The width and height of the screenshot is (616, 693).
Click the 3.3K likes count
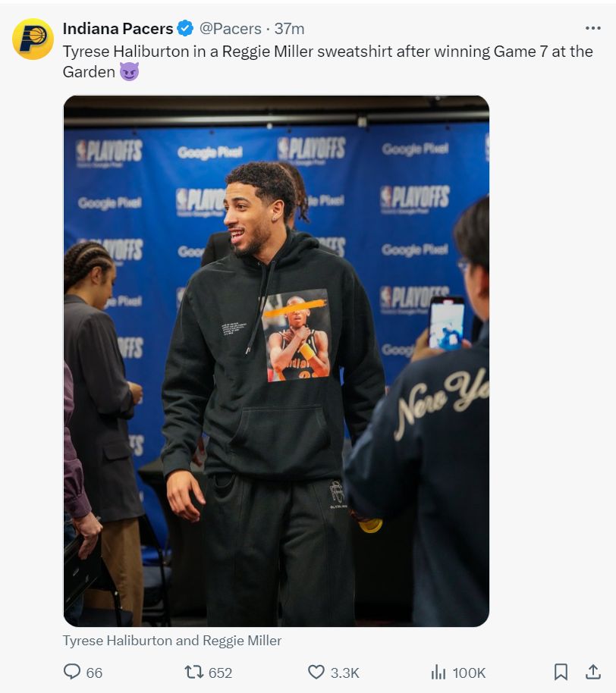[344, 673]
